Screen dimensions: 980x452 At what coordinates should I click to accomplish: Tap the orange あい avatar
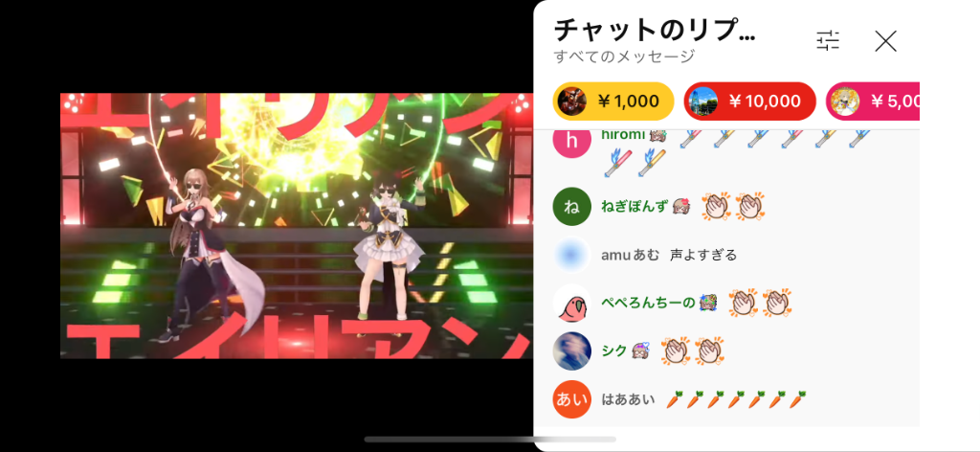(572, 399)
